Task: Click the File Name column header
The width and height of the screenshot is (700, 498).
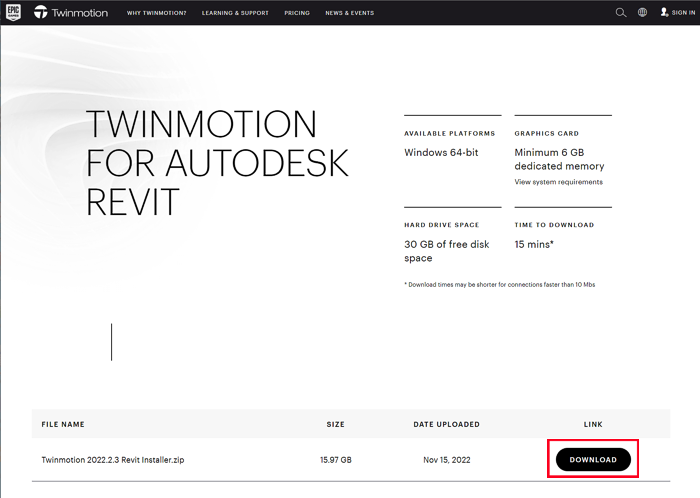Action: (63, 424)
